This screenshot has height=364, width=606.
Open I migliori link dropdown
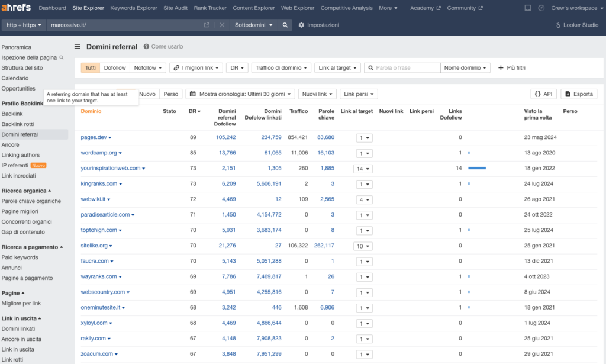pyautogui.click(x=196, y=68)
